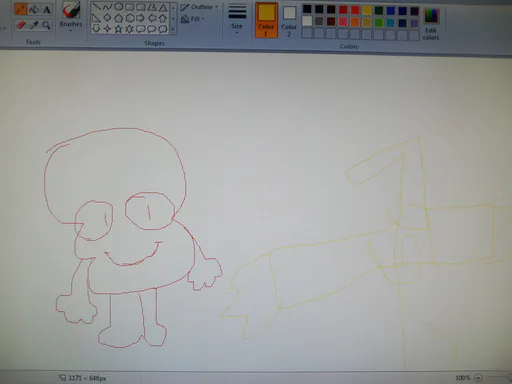Open the line Size dropdown
Viewport: 512px width, 384px height.
(x=237, y=18)
